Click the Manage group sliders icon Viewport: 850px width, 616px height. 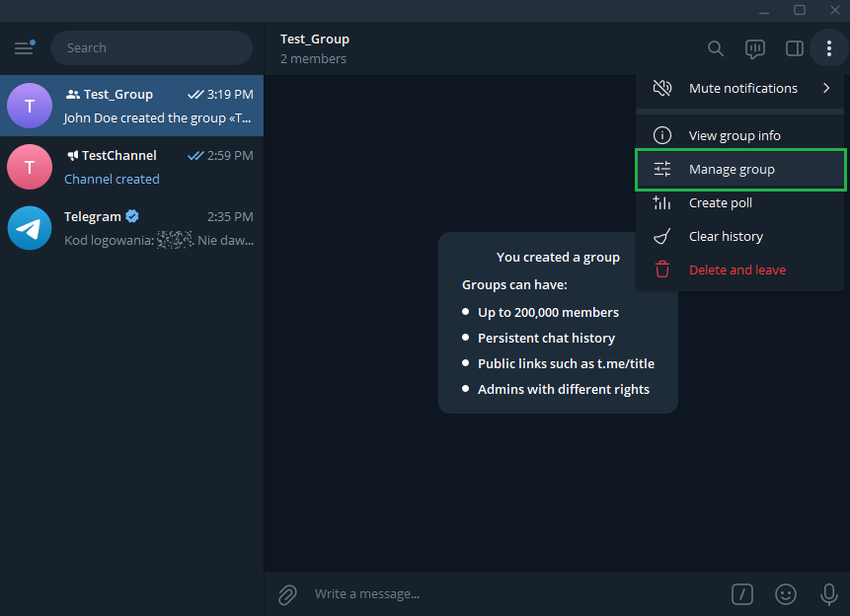(x=661, y=169)
